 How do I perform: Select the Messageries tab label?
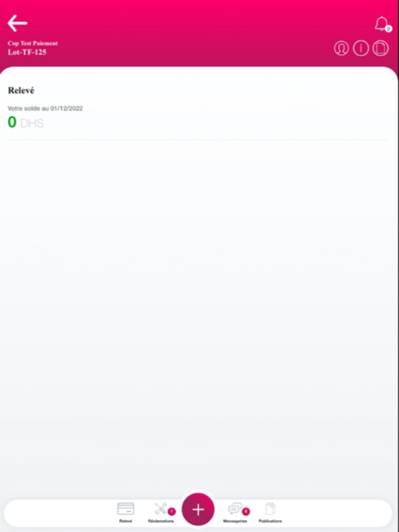coord(235,521)
